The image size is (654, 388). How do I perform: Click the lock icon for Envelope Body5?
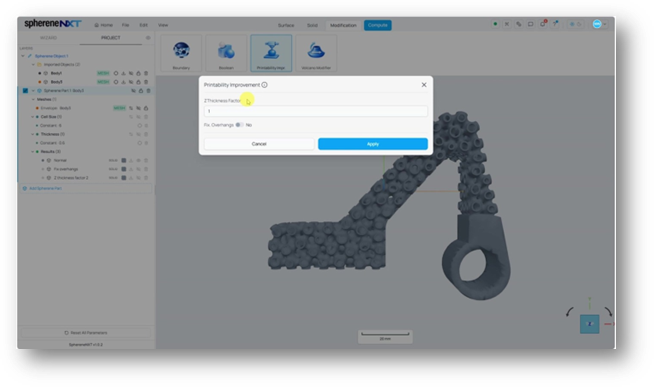(146, 108)
